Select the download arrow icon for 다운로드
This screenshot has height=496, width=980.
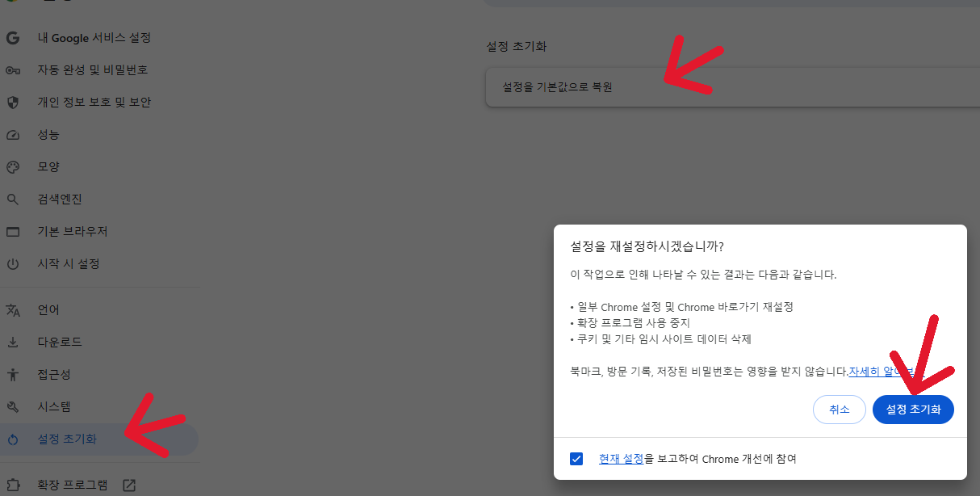point(12,342)
